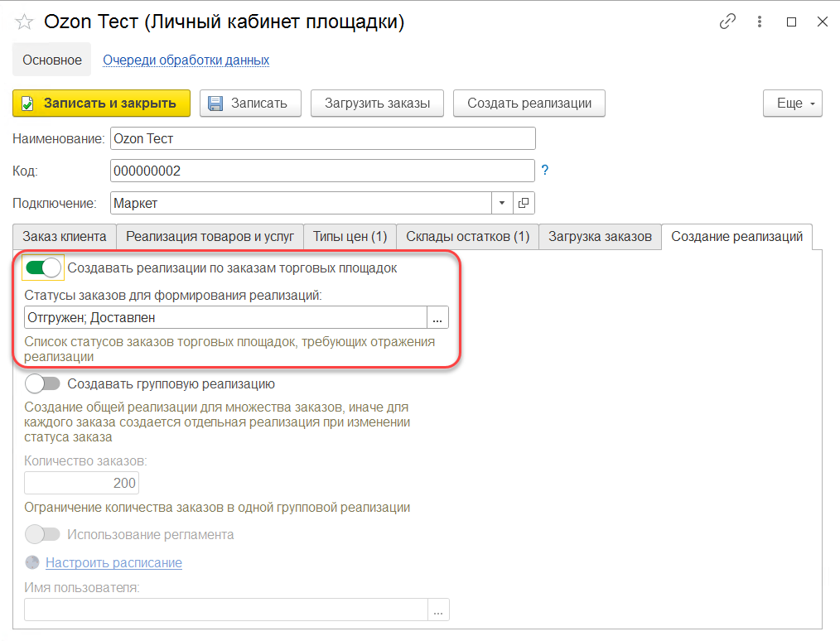The width and height of the screenshot is (840, 641).
Task: Click schedule indicator beside Настроить расписание
Action: pyautogui.click(x=32, y=562)
